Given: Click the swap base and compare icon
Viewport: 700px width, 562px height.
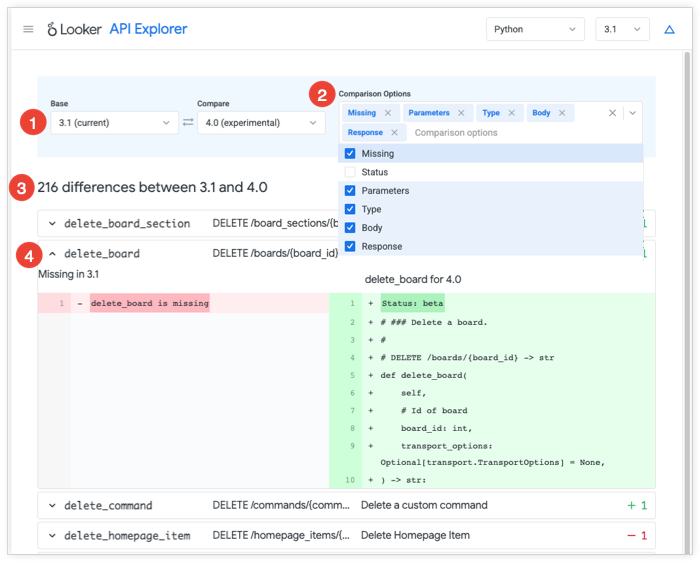Looking at the screenshot, I should click(187, 123).
